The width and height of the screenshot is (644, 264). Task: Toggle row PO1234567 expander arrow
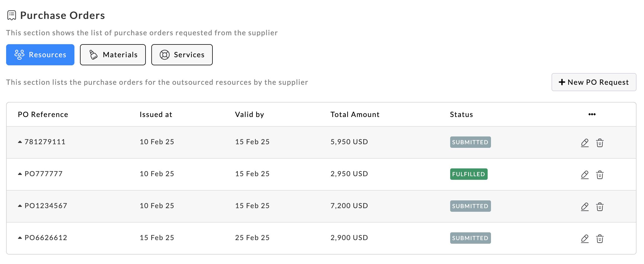point(20,206)
